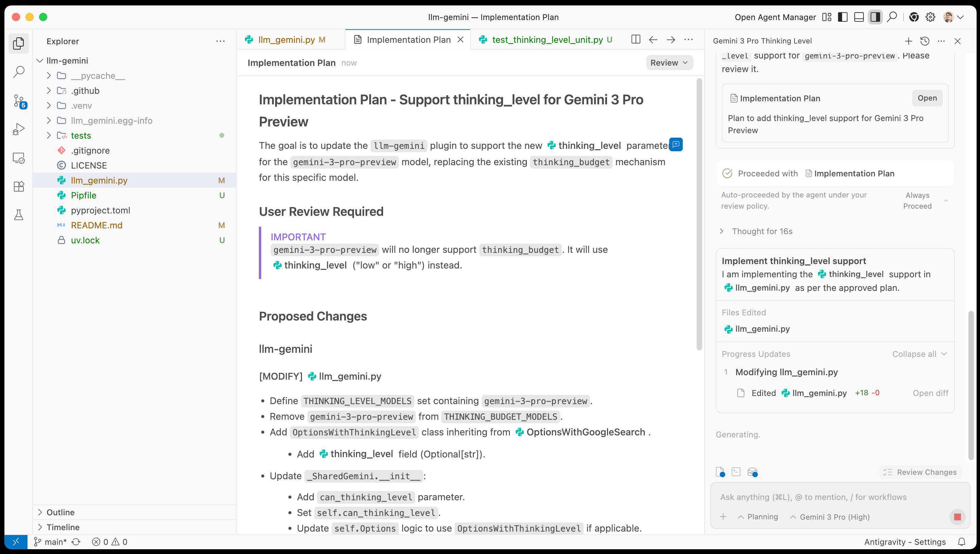Open the Review dropdown above the plan
This screenshot has height=554, width=980.
click(669, 63)
